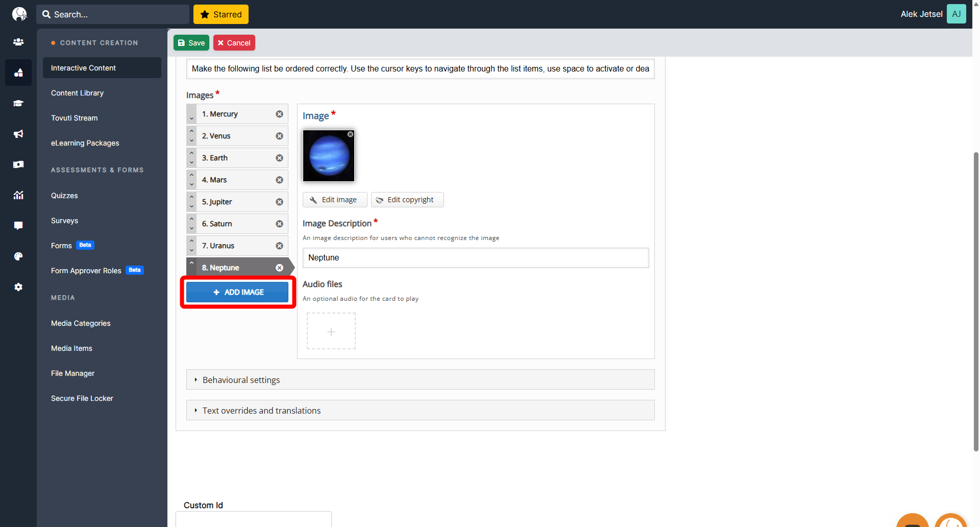This screenshot has height=527, width=980.
Task: Remove the Mercury item from list
Action: 279,114
